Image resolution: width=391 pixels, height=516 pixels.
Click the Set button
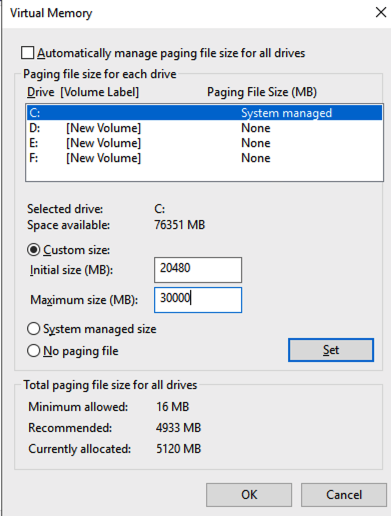[x=331, y=350]
